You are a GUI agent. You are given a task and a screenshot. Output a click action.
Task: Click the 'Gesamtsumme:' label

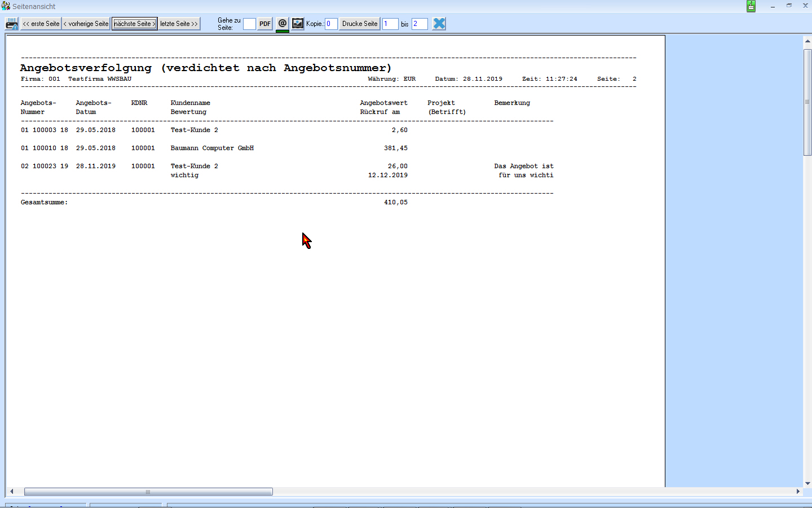[44, 202]
